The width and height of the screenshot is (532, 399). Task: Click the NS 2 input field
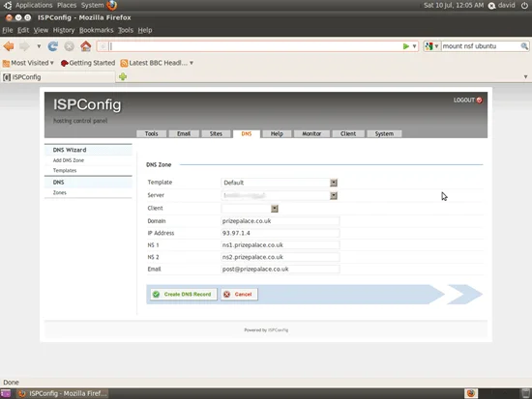point(280,257)
